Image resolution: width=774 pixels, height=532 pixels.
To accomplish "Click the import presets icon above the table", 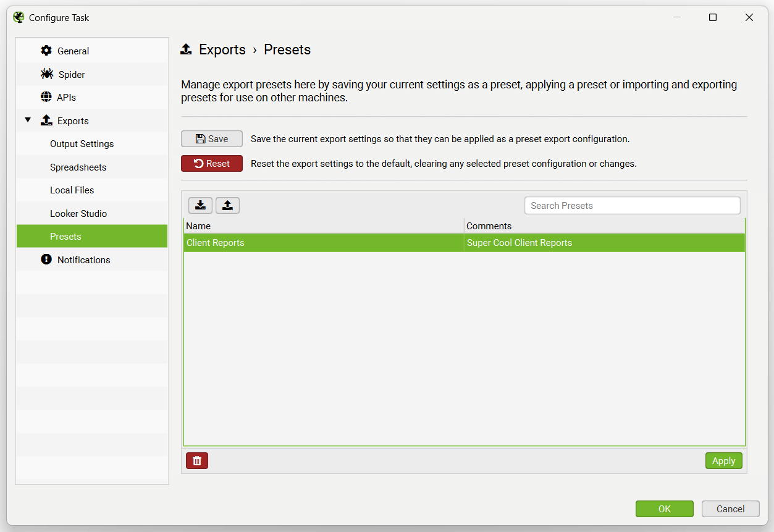I will click(x=200, y=205).
